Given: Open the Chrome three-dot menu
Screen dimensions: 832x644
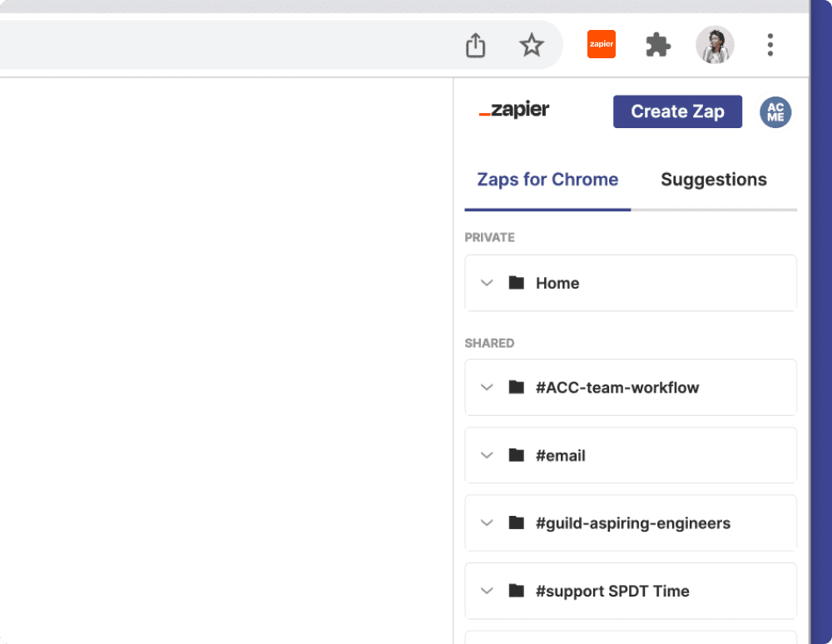Looking at the screenshot, I should [x=770, y=44].
